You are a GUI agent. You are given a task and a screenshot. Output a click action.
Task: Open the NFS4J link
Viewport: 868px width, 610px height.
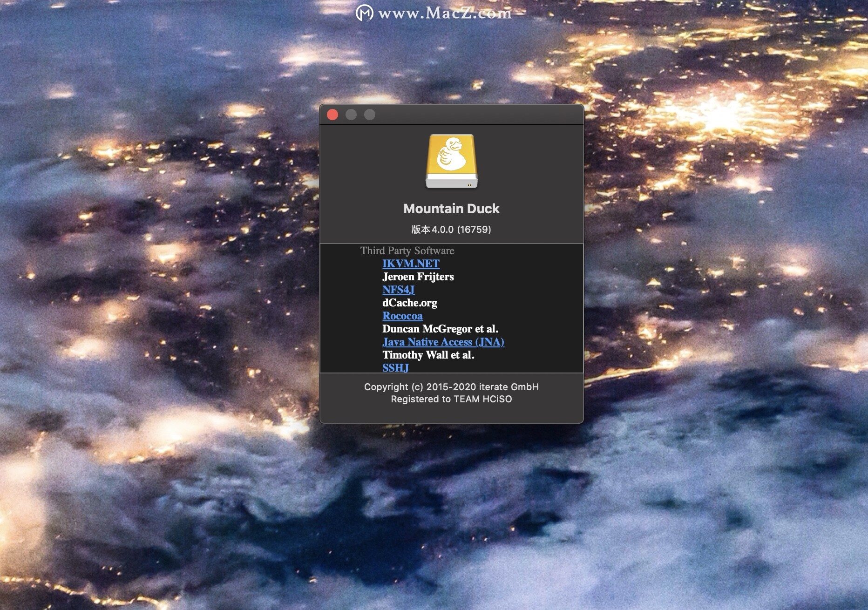(x=398, y=290)
